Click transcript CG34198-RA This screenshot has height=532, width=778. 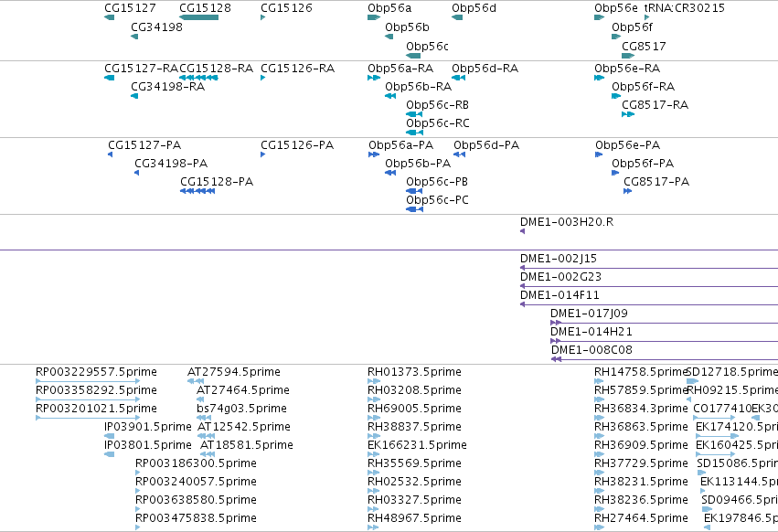pyautogui.click(x=167, y=86)
